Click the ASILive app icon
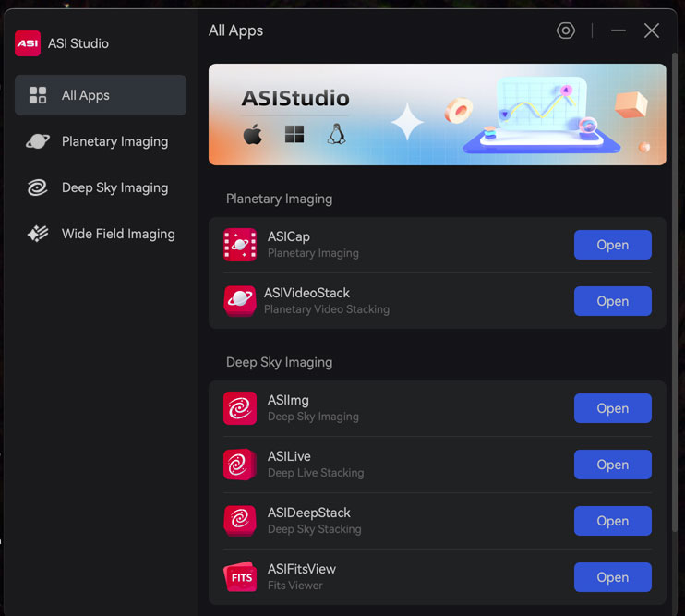This screenshot has height=616, width=685. tap(240, 465)
